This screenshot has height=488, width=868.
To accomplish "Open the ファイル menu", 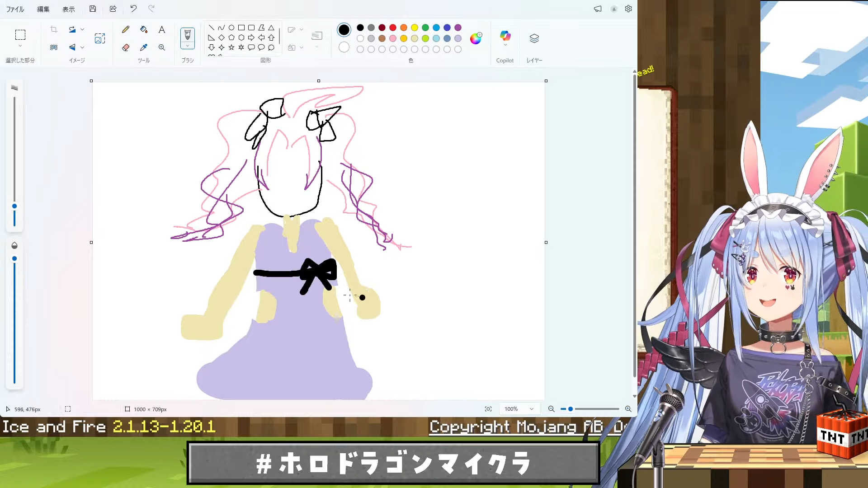I will (x=15, y=9).
